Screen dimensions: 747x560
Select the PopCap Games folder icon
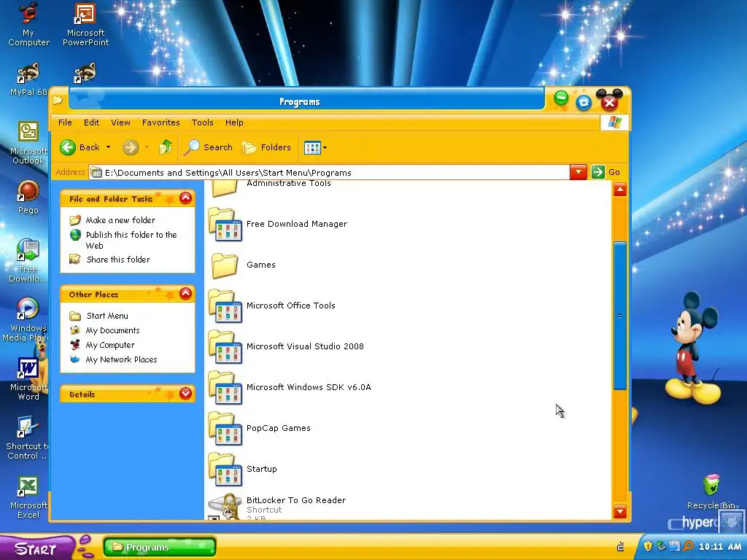click(225, 429)
